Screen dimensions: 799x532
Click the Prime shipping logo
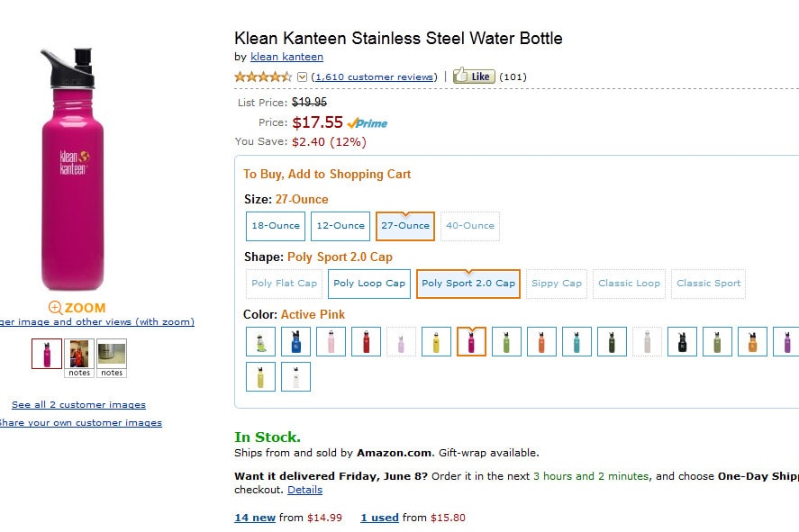(x=368, y=123)
